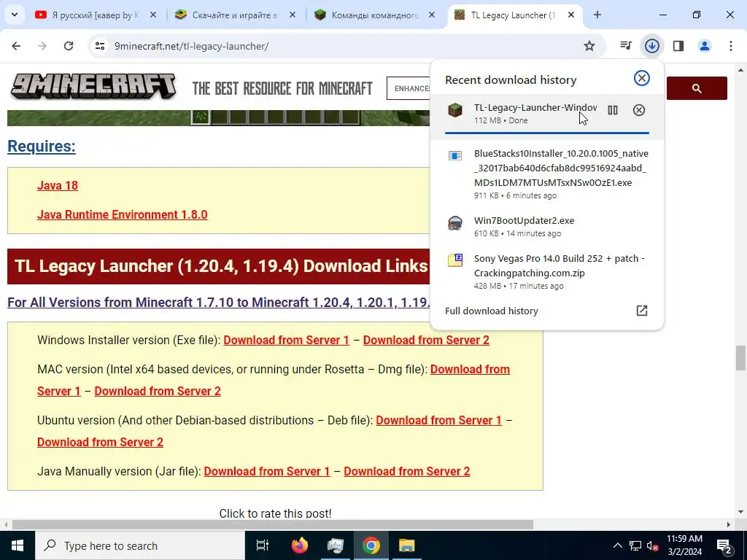Viewport: 747px width, 560px height.
Task: Open the Chrome side panel
Action: [x=678, y=46]
